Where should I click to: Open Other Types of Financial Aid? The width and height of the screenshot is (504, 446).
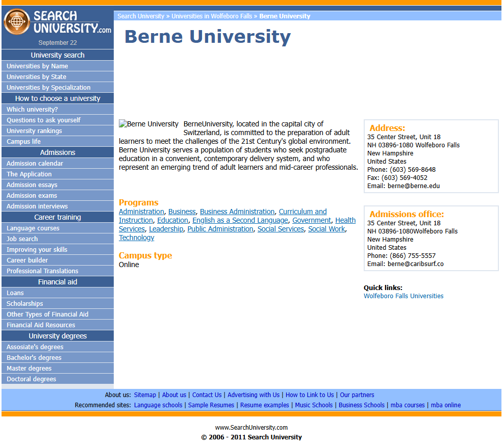[x=58, y=314]
